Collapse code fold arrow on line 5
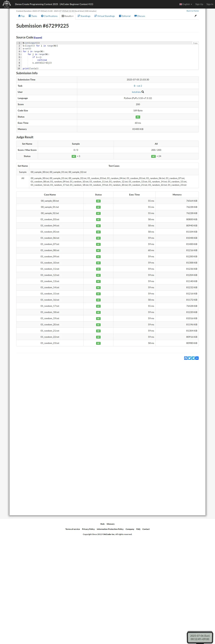 tap(21, 54)
